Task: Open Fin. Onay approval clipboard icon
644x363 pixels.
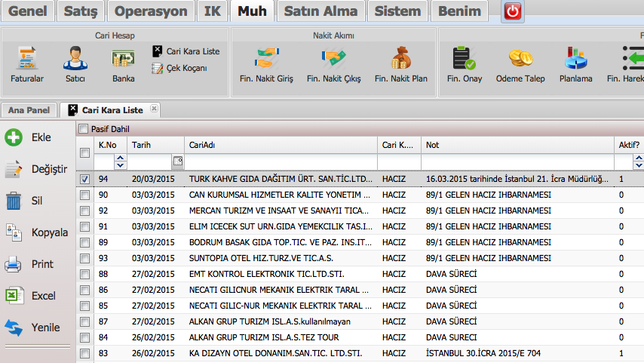Action: [x=465, y=64]
